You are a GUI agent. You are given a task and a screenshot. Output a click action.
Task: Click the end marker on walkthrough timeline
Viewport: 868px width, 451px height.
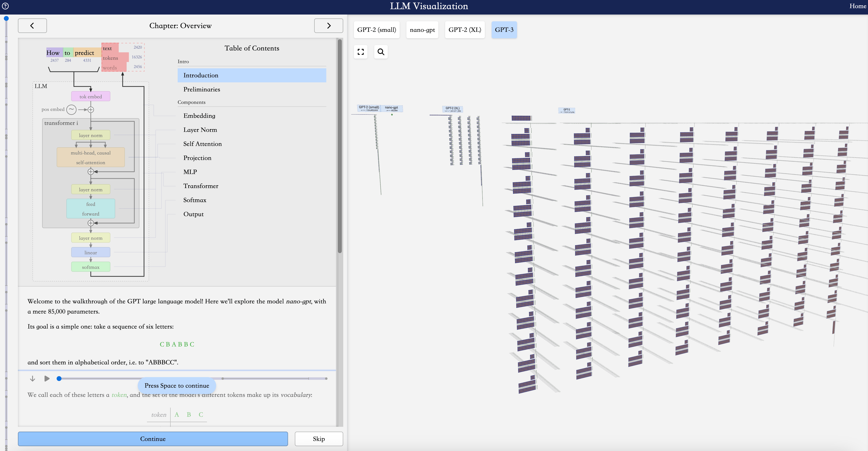click(326, 379)
